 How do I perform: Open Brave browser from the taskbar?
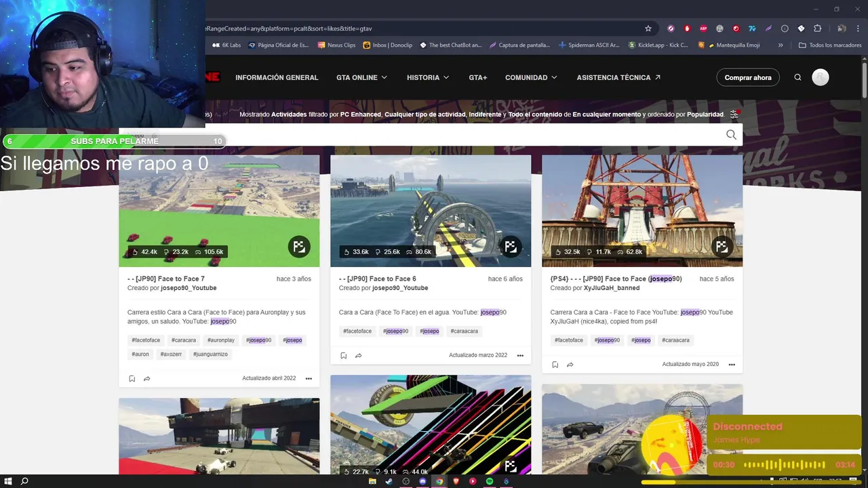(x=456, y=481)
